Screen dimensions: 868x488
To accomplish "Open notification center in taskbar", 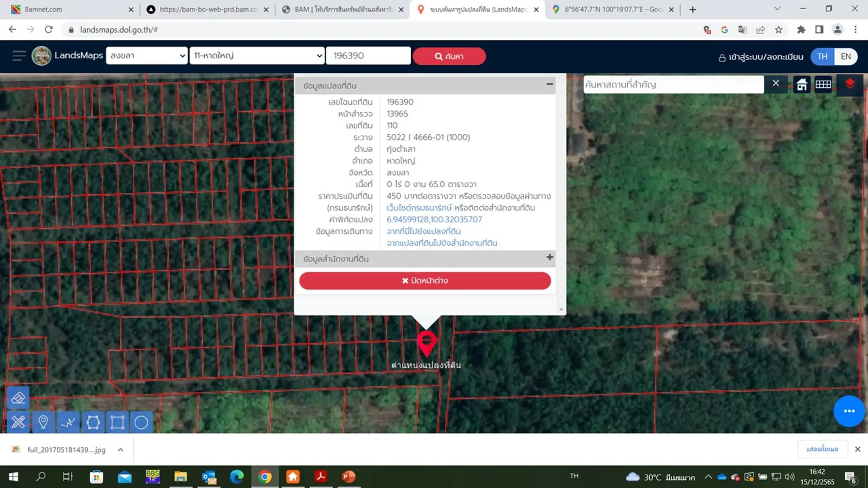I will tap(850, 477).
